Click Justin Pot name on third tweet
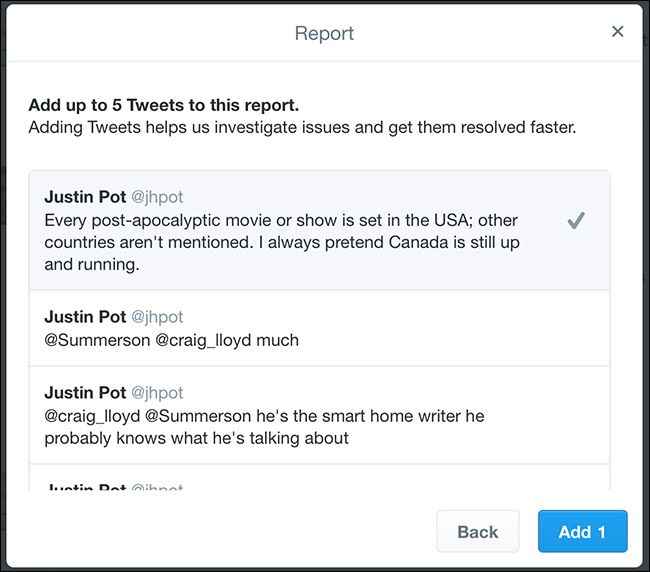 (85, 392)
